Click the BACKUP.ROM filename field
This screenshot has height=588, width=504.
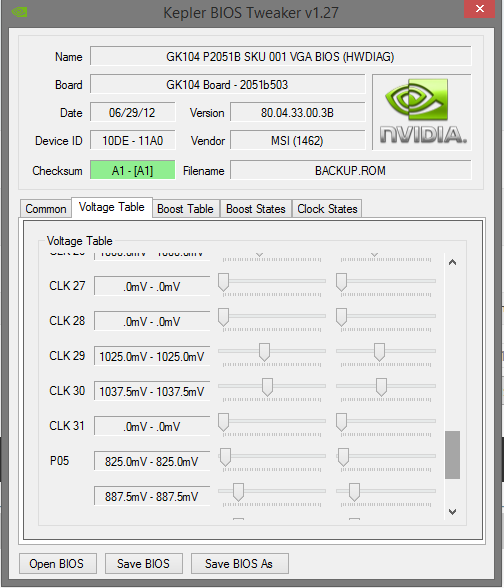351,170
